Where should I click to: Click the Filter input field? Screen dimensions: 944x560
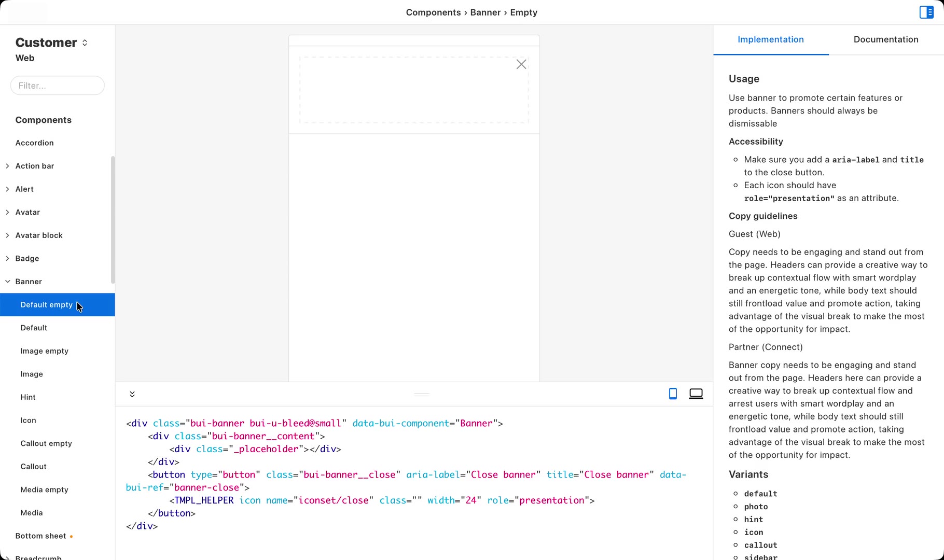point(57,86)
